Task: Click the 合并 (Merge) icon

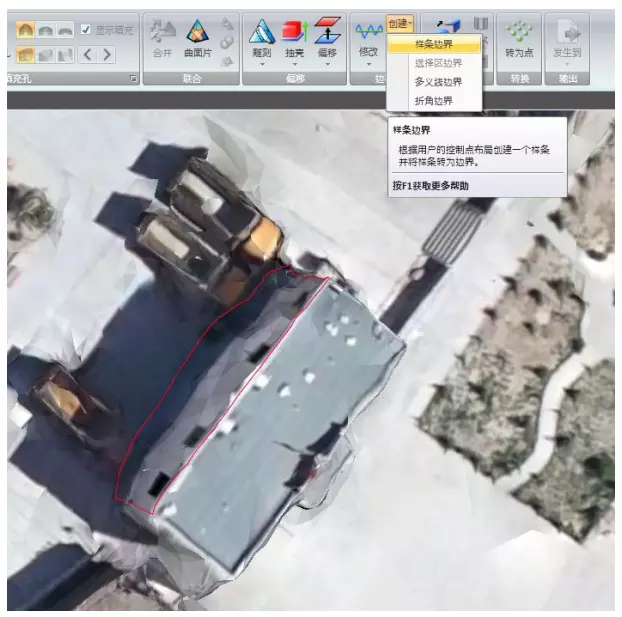Action: click(x=162, y=32)
